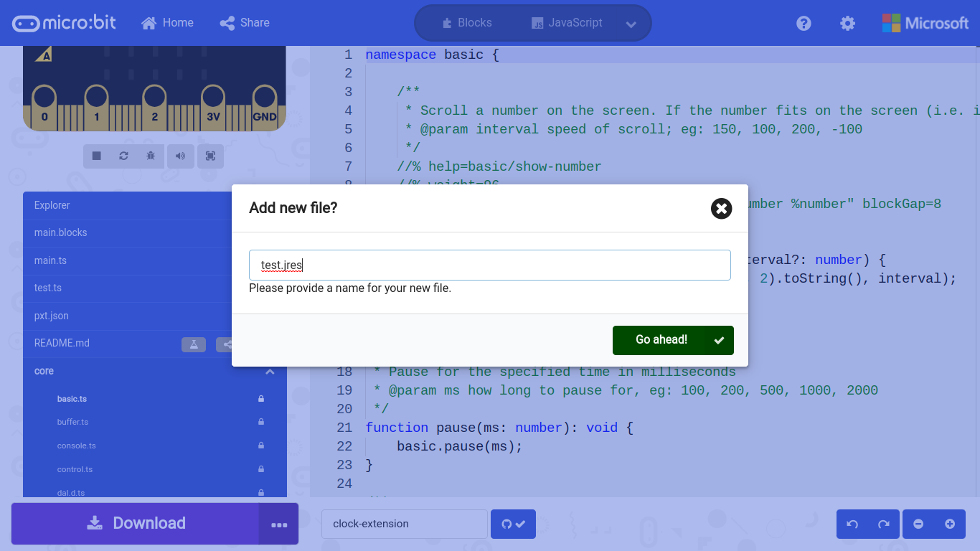Open the Blocks/JavaScript language dropdown chevron
This screenshot has height=551, width=980.
(631, 22)
